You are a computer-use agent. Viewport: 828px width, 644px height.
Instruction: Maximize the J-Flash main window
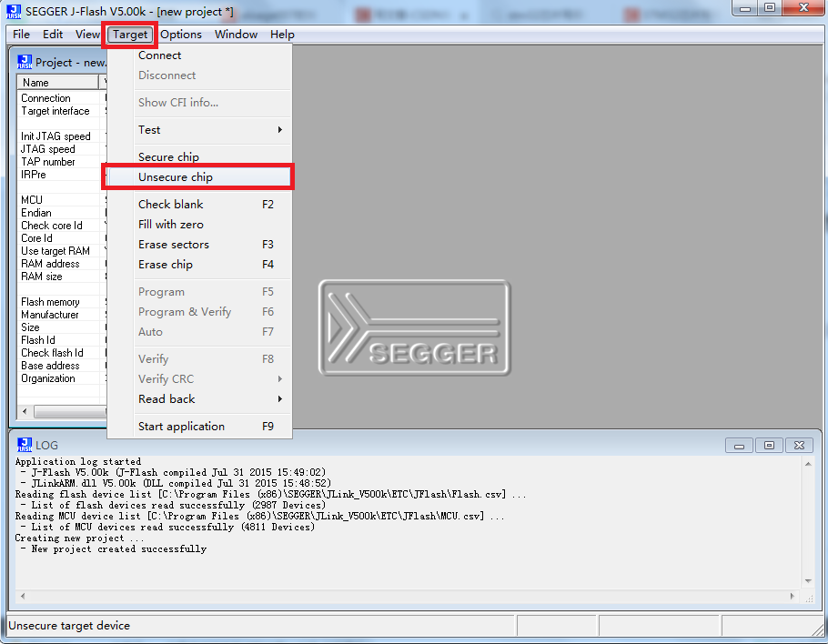[x=770, y=8]
